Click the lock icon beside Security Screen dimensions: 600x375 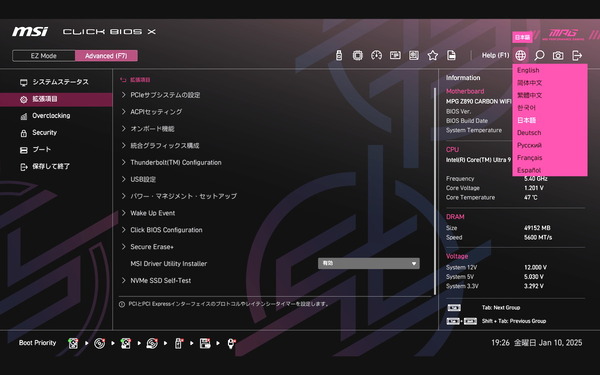pyautogui.click(x=24, y=133)
